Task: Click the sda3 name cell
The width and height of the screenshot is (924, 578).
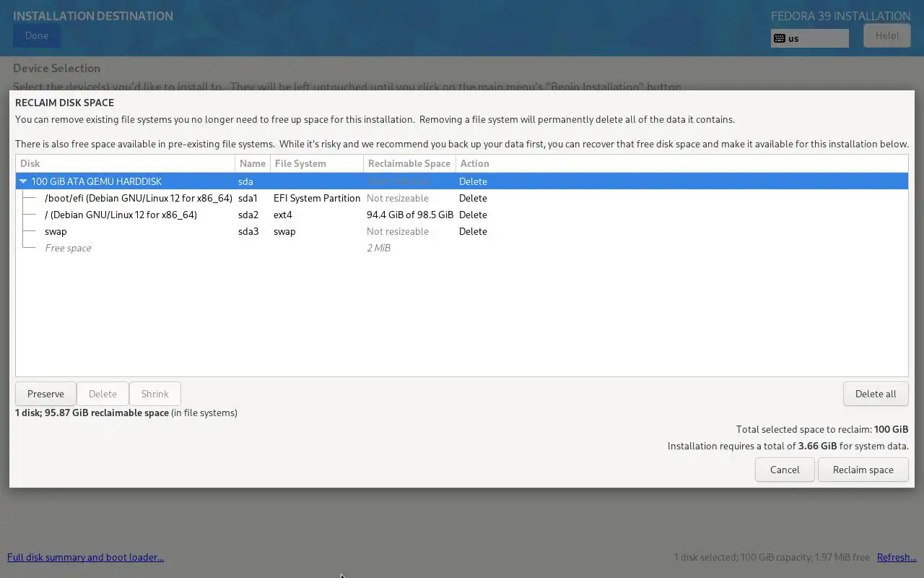Action: tap(248, 231)
